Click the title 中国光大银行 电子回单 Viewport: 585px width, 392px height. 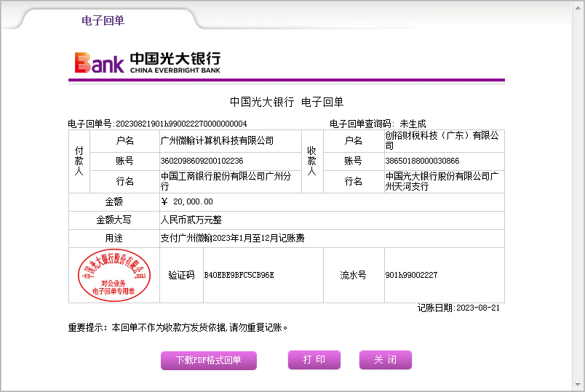(287, 102)
